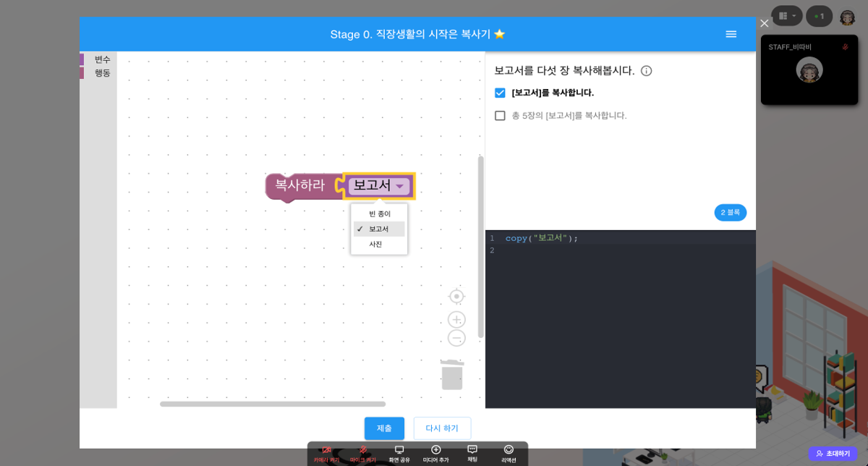Click the trash can in the workspace
868x466 pixels.
coord(452,373)
